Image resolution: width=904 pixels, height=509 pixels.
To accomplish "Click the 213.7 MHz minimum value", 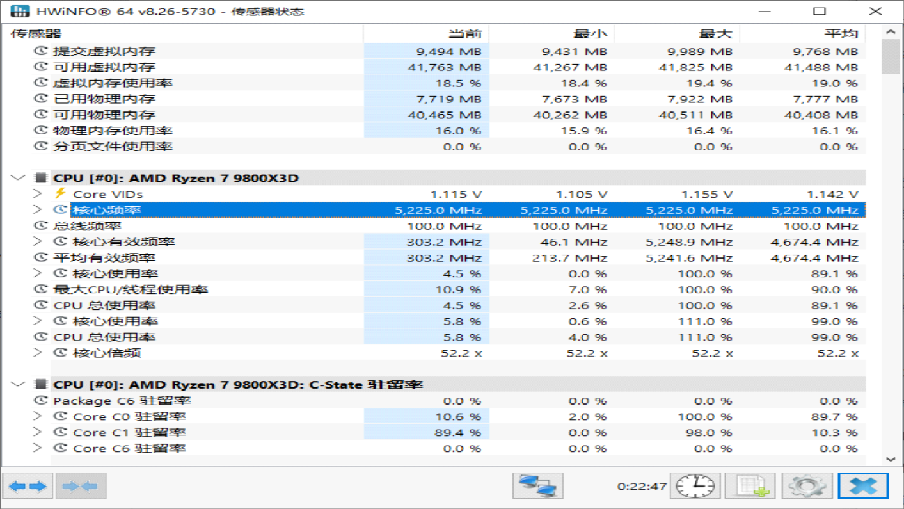I will tap(570, 258).
